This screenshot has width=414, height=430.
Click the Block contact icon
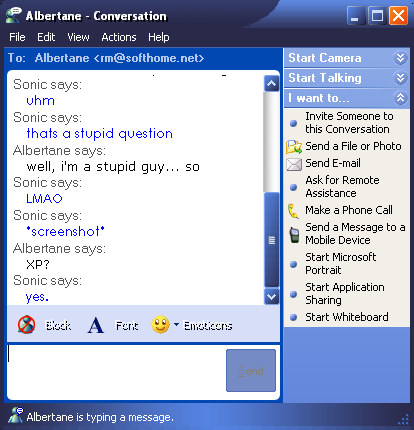26,325
